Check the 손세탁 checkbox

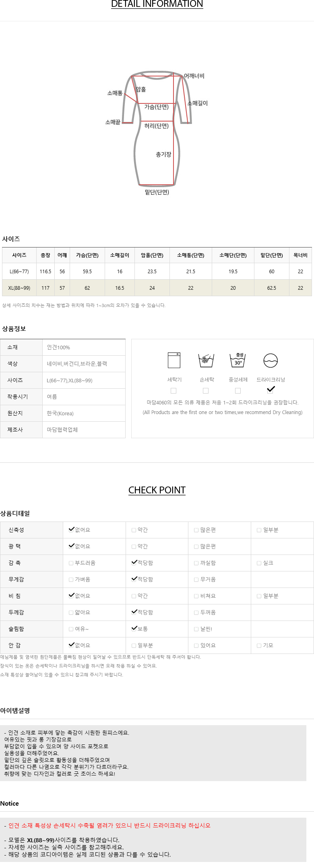click(x=206, y=391)
